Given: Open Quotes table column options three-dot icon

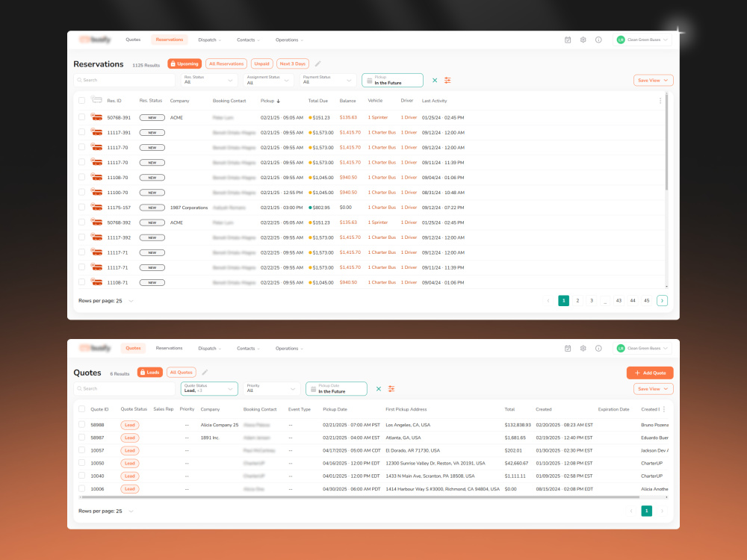Looking at the screenshot, I should [x=663, y=409].
